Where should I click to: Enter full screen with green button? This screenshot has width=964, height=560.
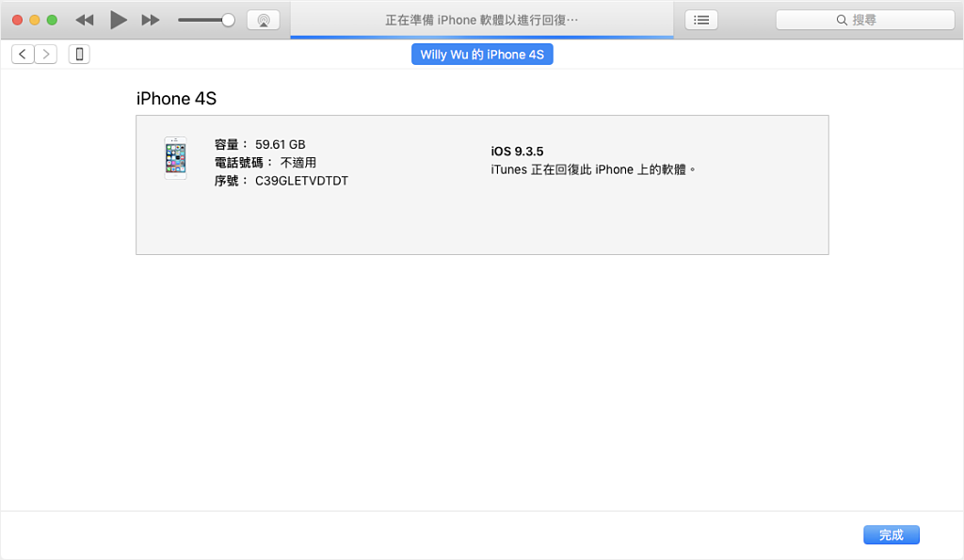pyautogui.click(x=53, y=21)
